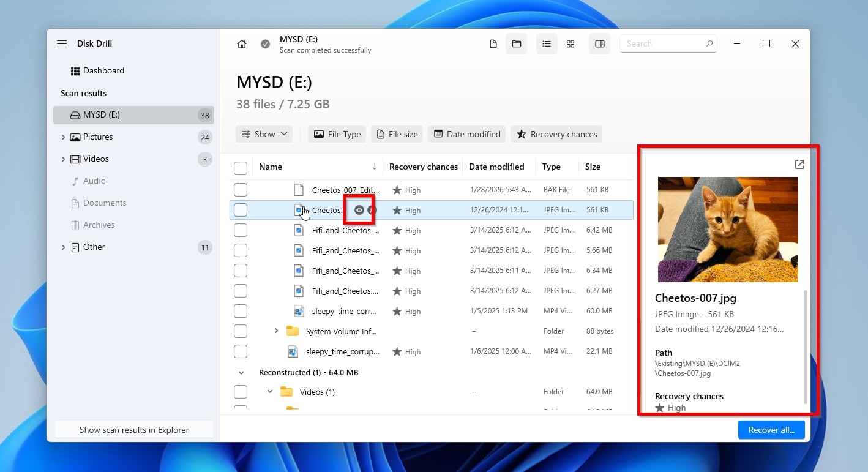The image size is (868, 472).
Task: Toggle the preview panel icon
Action: (600, 44)
